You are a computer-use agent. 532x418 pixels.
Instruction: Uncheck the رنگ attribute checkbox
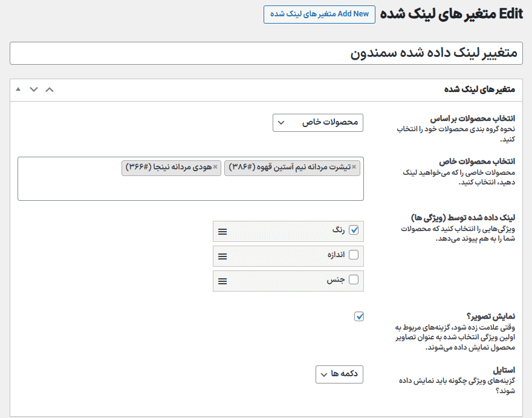[354, 230]
